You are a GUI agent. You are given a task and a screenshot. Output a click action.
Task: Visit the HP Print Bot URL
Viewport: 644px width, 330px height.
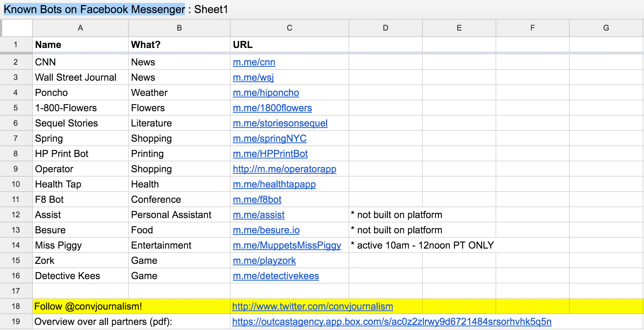(270, 153)
